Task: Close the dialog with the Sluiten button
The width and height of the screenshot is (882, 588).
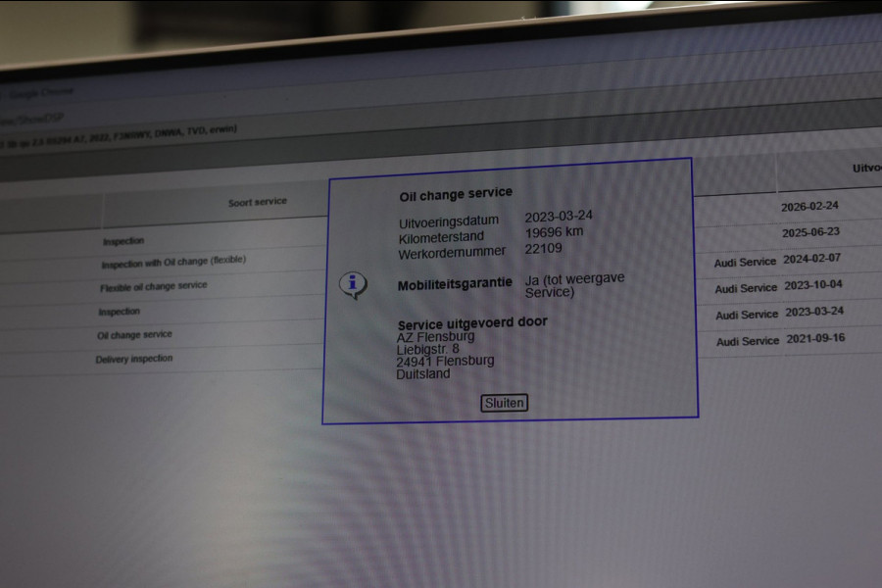Action: coord(504,403)
